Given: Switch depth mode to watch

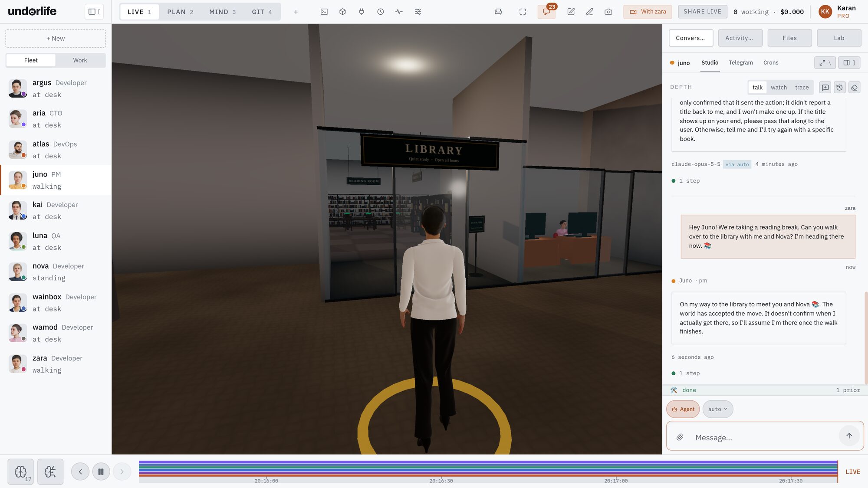Looking at the screenshot, I should 779,87.
